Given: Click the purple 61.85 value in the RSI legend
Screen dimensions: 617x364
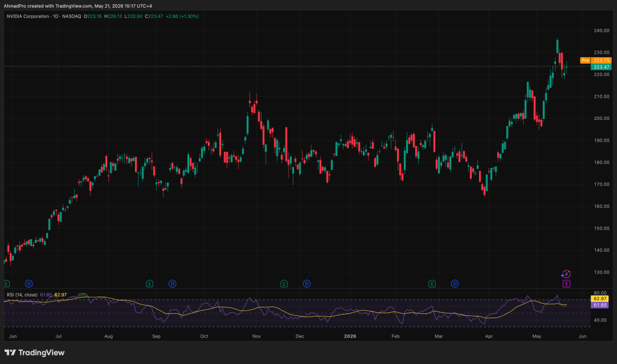Looking at the screenshot, I should (x=46, y=295).
